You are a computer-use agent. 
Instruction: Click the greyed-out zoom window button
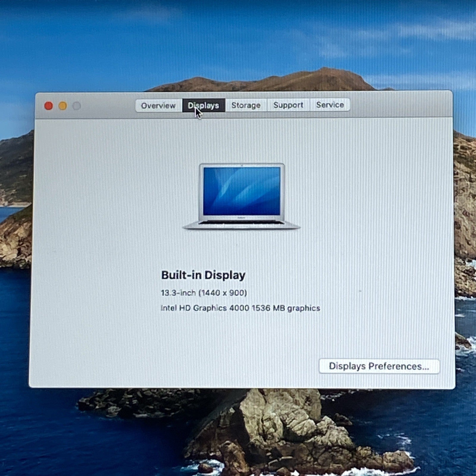[x=77, y=106]
